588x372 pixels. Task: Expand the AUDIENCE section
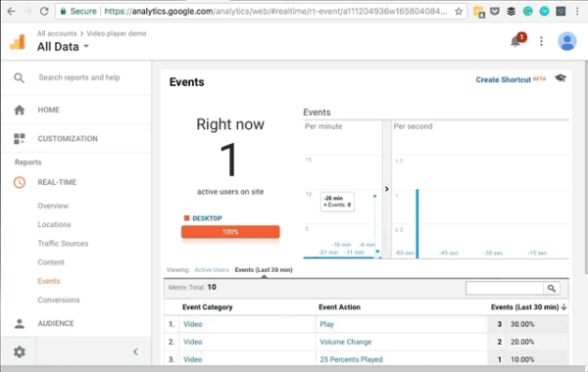click(56, 324)
